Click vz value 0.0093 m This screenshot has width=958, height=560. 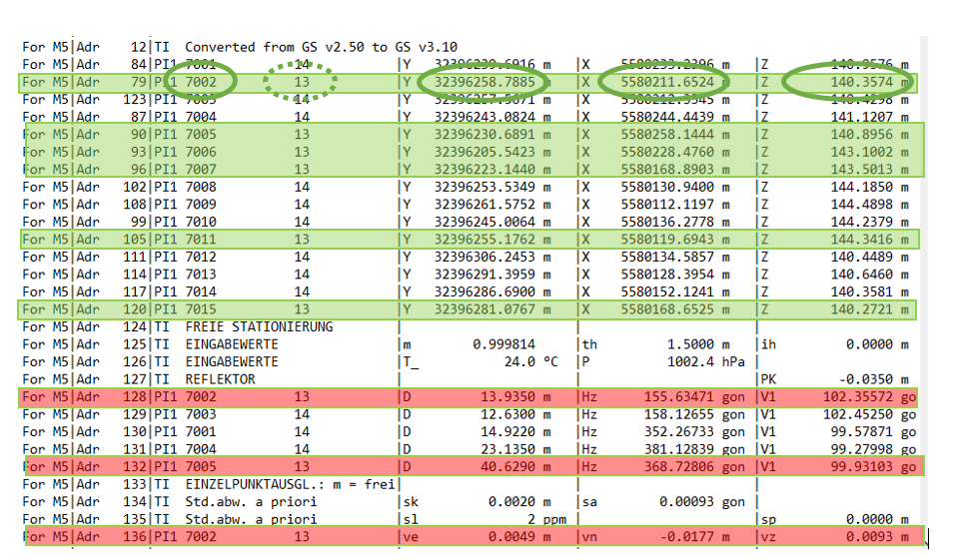[877, 537]
